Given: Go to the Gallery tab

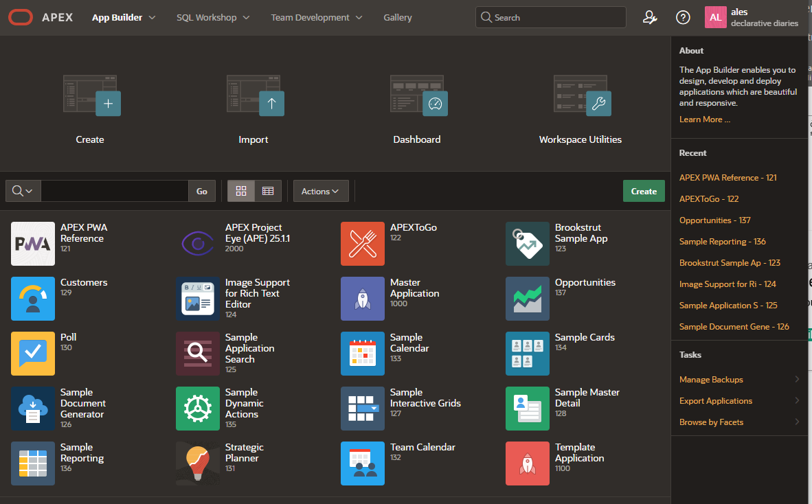Looking at the screenshot, I should (x=398, y=18).
